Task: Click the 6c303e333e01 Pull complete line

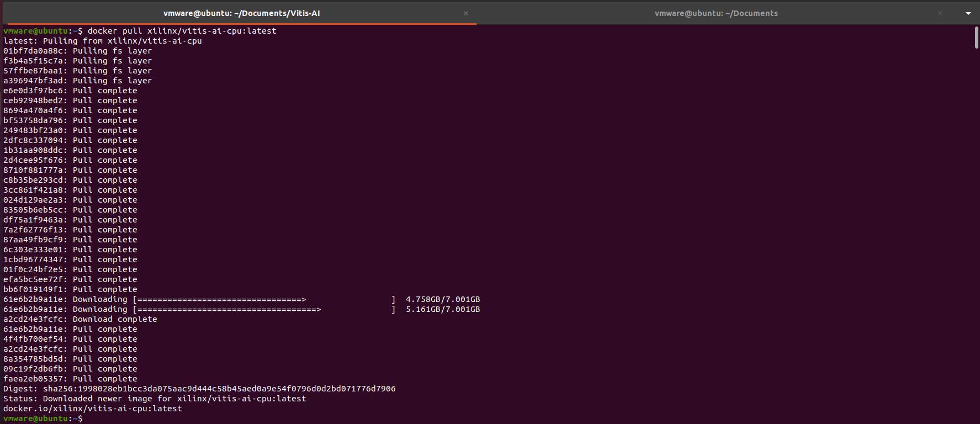Action: [x=70, y=250]
